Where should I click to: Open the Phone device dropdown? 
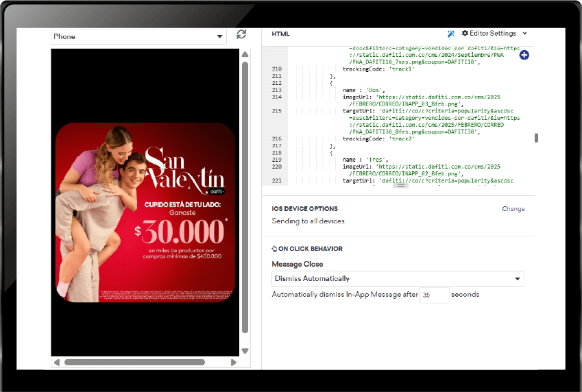pyautogui.click(x=138, y=37)
